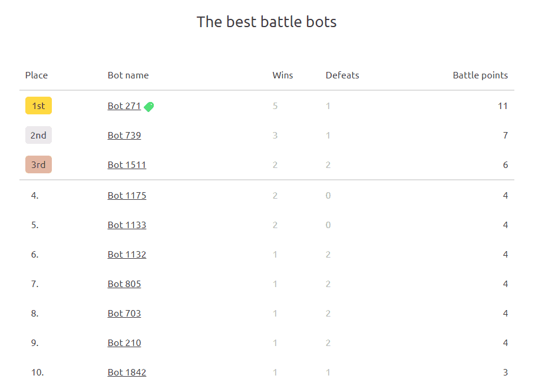Viewport: 545px width, 392px height.
Task: Open the Bot 210 link
Action: (x=124, y=343)
